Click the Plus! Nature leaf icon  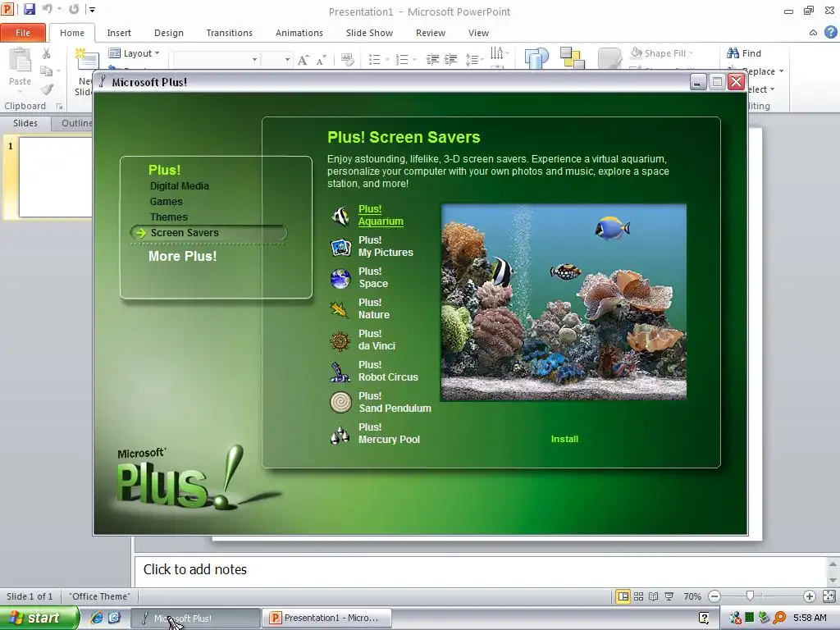click(340, 309)
